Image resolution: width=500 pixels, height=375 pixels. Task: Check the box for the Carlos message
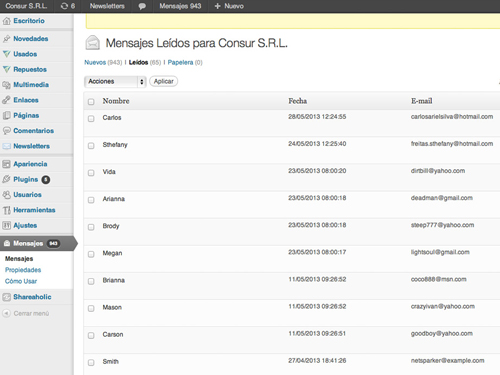[x=91, y=119]
